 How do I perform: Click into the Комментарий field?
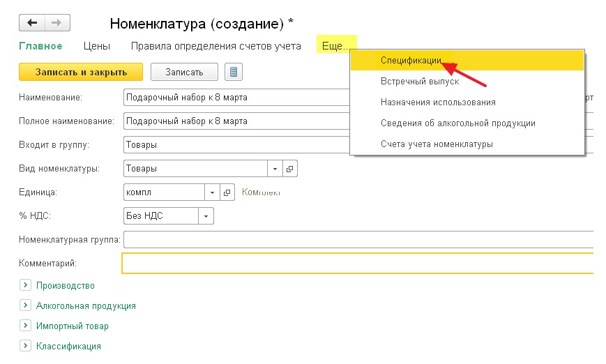pos(358,263)
